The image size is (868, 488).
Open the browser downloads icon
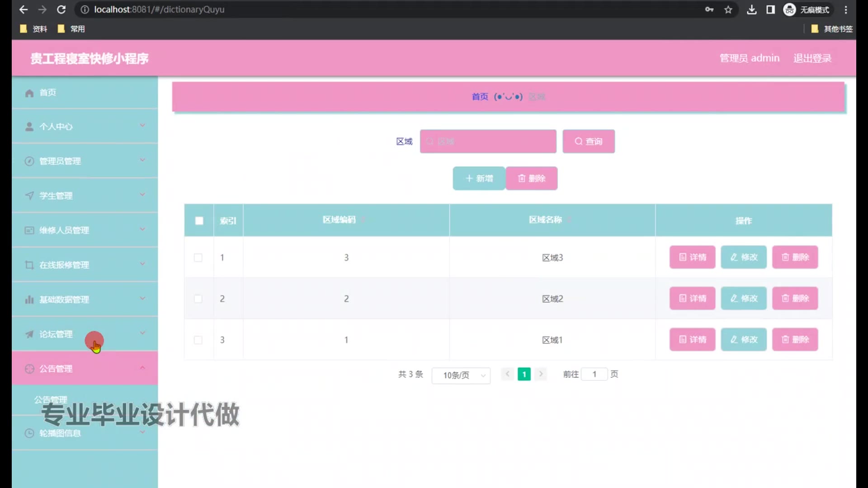pos(751,9)
